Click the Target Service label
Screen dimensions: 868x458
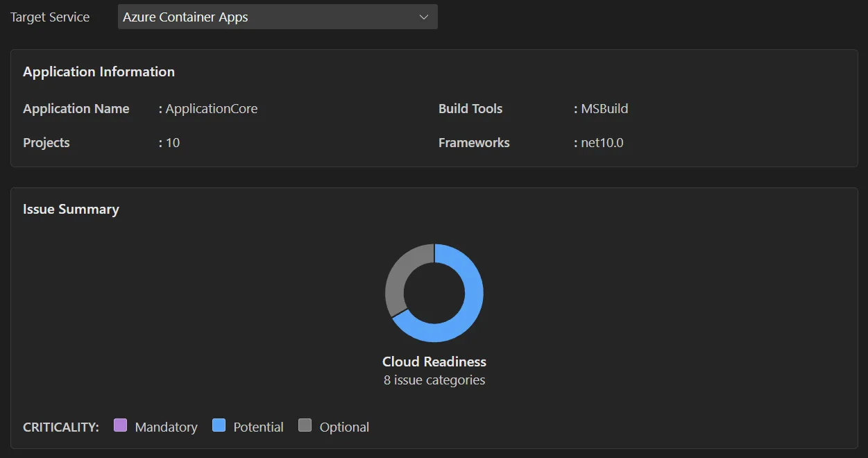tap(50, 17)
